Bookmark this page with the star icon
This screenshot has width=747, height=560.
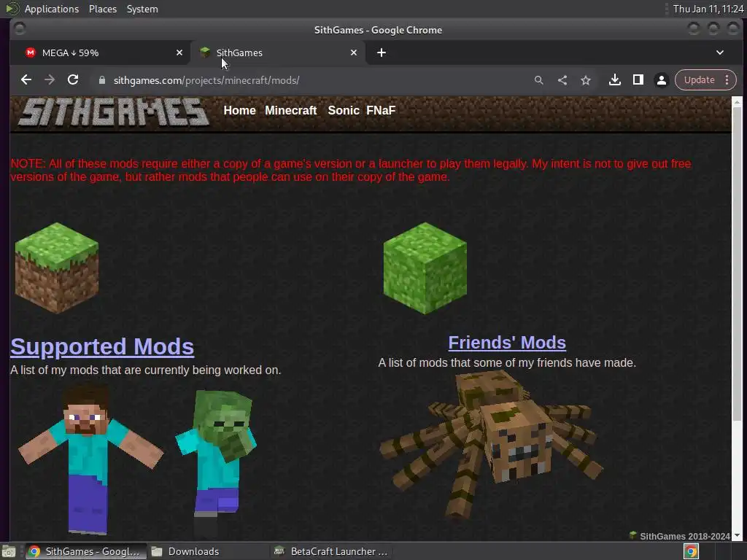586,80
